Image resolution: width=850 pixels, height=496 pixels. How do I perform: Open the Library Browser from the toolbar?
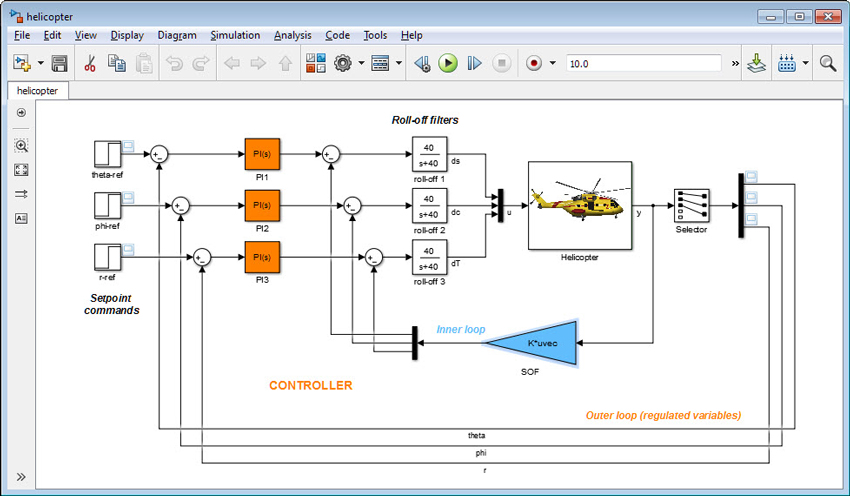point(316,63)
